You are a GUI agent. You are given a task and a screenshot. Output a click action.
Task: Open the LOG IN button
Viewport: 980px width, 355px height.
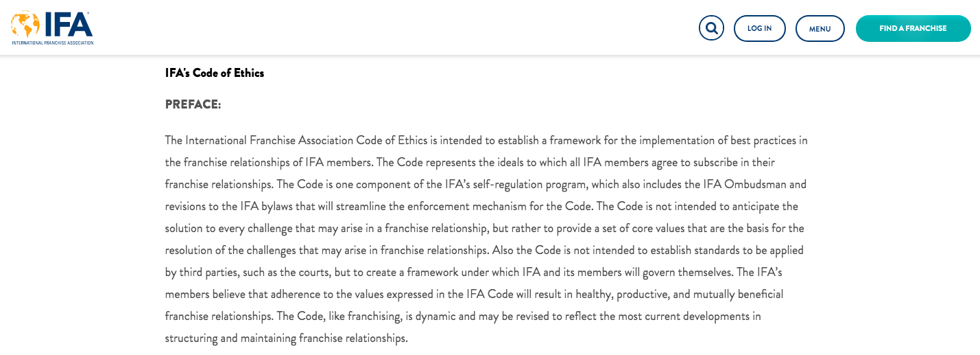coord(759,28)
